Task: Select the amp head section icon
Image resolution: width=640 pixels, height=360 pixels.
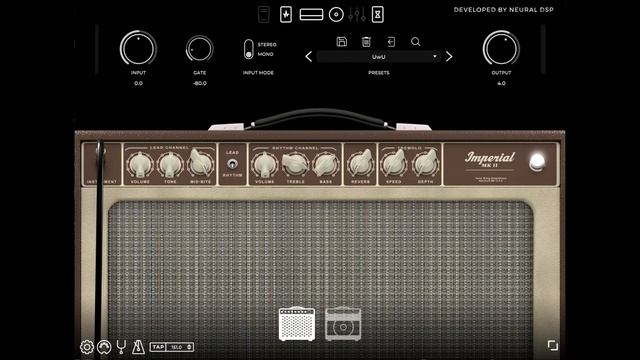Action: pos(311,15)
